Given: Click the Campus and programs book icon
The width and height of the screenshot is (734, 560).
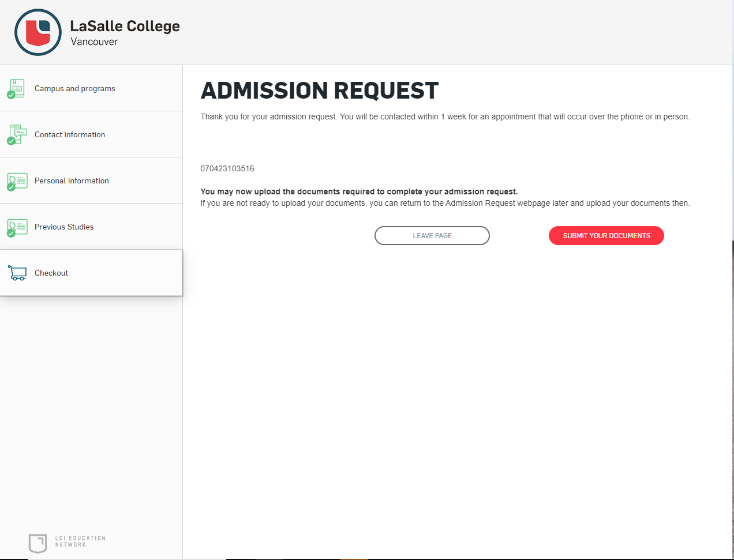Looking at the screenshot, I should point(17,88).
